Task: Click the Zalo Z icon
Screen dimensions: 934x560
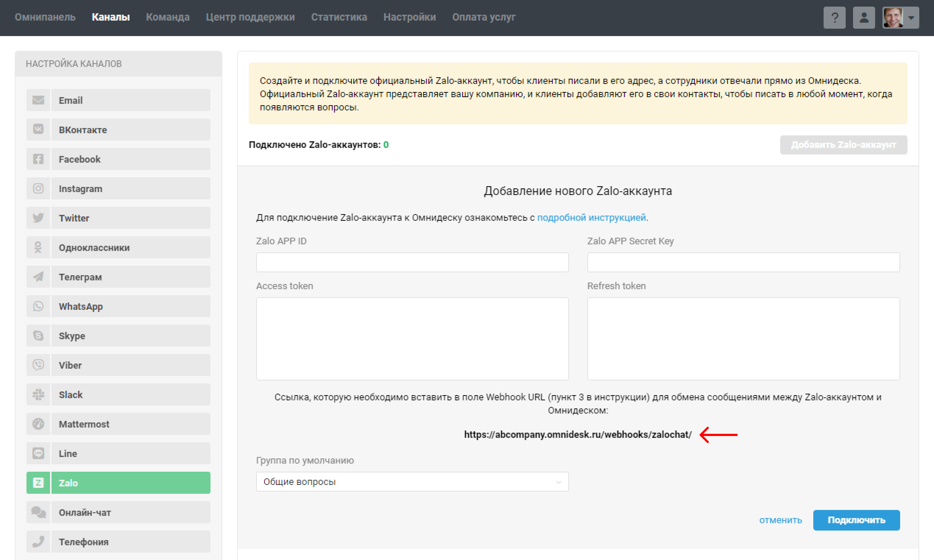Action: 38,483
